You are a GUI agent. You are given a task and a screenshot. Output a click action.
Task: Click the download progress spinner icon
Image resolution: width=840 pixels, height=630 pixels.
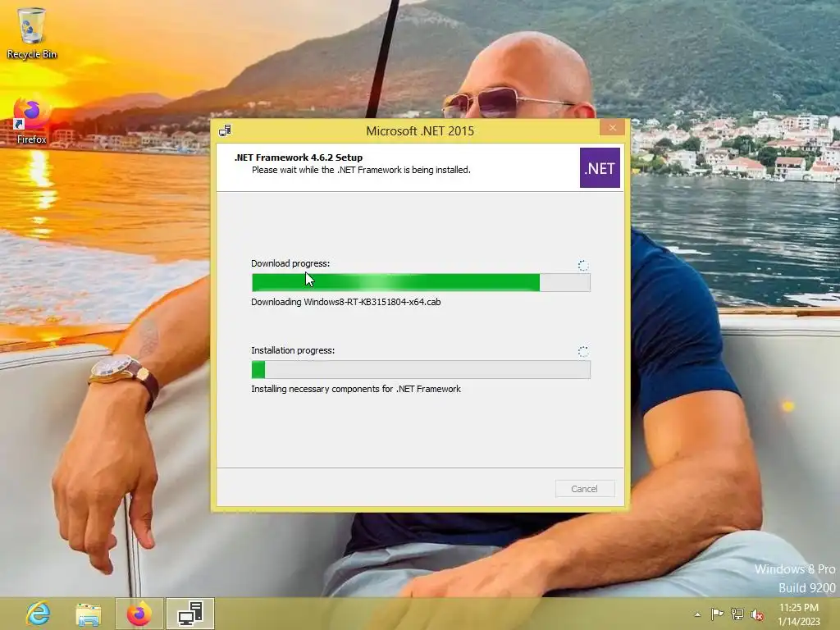(583, 265)
